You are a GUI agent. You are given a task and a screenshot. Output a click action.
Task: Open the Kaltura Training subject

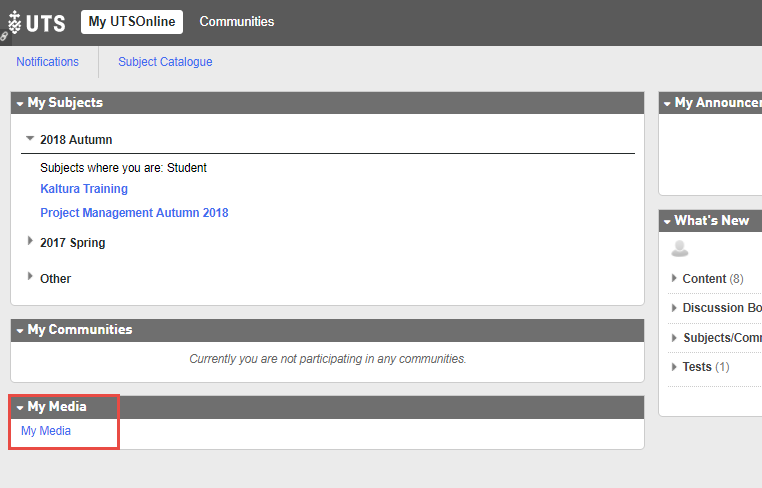tap(84, 189)
